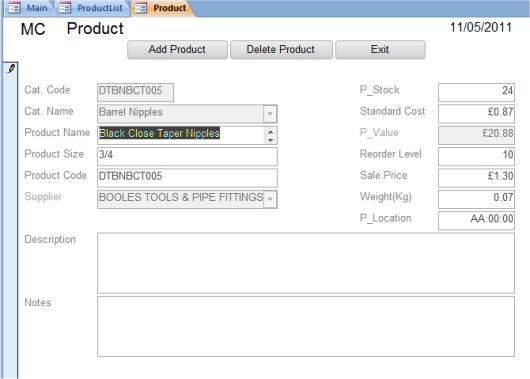Click the ProductList tab form icon
The width and height of the screenshot is (530, 379).
coord(65,8)
